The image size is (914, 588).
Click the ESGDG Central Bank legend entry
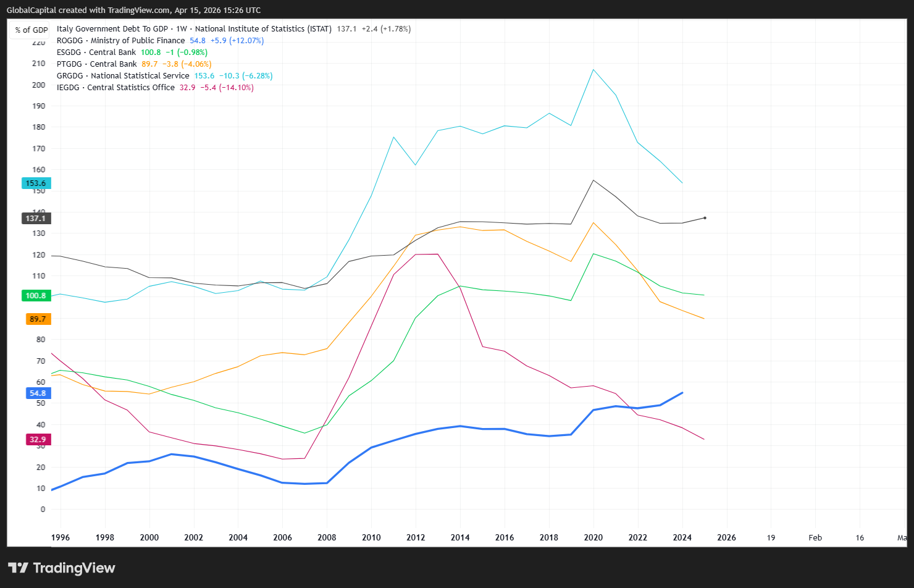96,52
